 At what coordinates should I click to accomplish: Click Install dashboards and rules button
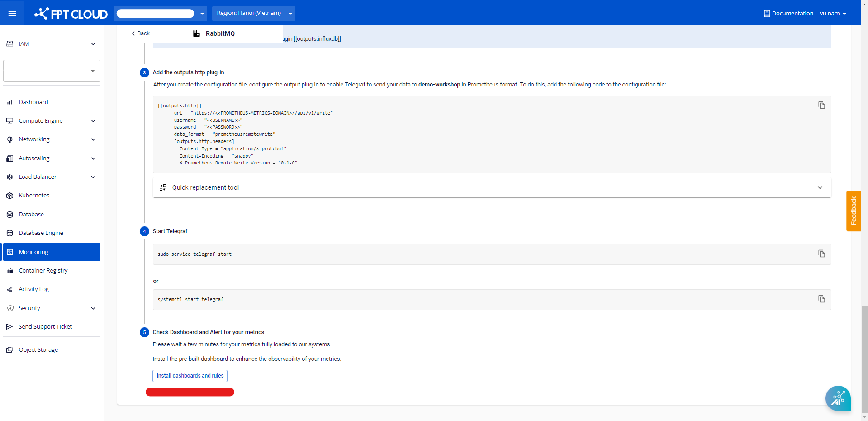[x=190, y=376]
